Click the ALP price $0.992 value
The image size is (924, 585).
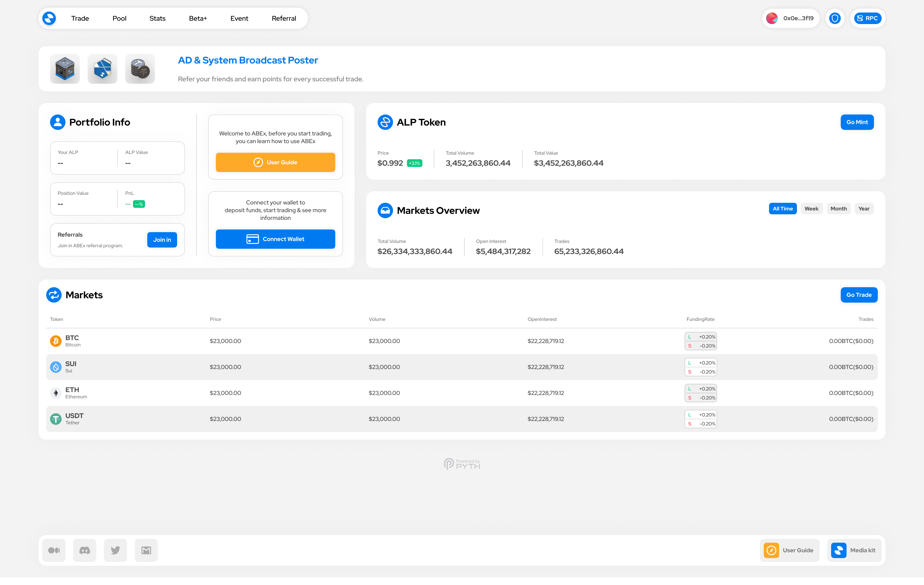click(x=390, y=163)
